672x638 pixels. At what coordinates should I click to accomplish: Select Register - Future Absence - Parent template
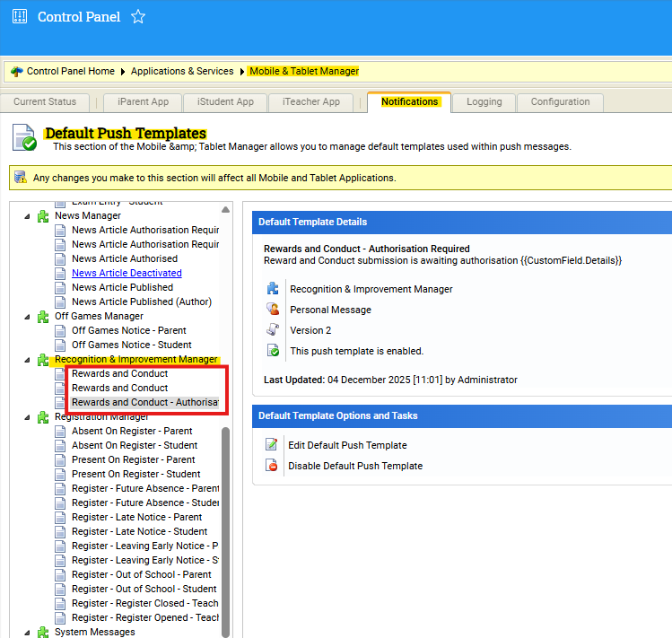coord(145,488)
